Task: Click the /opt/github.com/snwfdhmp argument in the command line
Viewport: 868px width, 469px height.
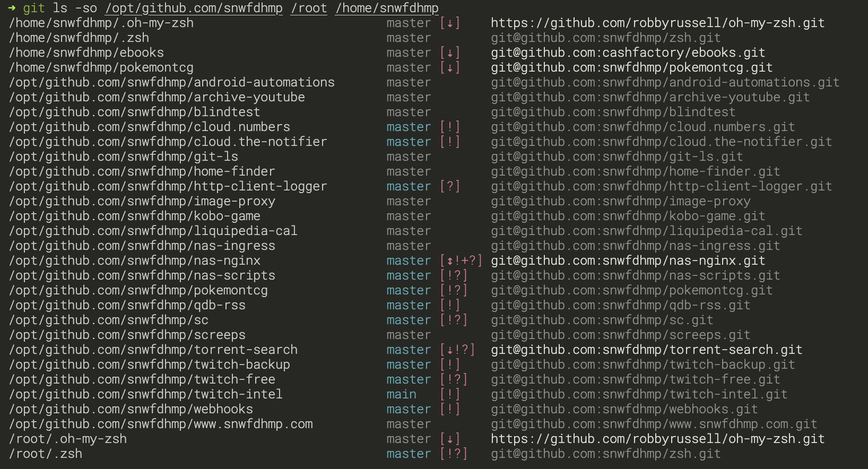Action: point(194,8)
